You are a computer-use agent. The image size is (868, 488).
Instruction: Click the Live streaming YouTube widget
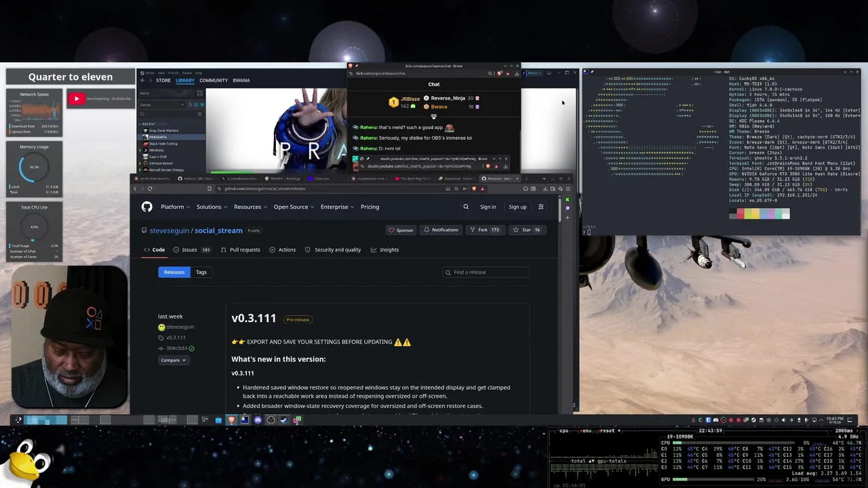[x=100, y=99]
